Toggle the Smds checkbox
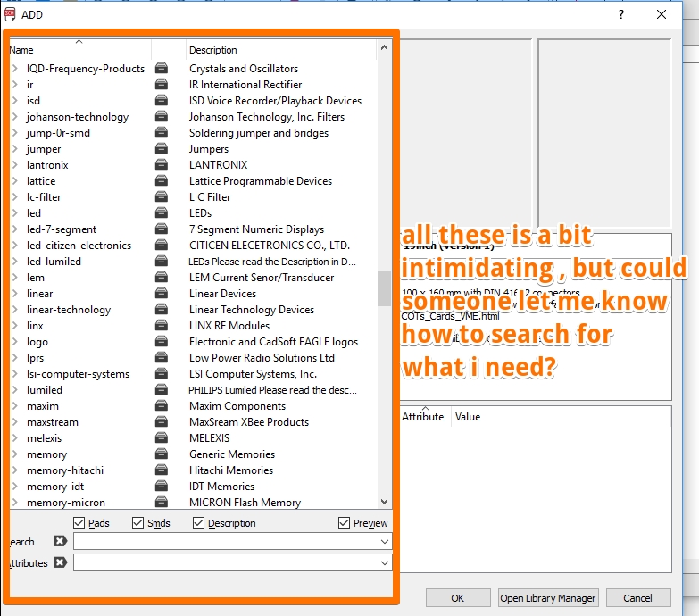The image size is (699, 616). click(x=137, y=522)
